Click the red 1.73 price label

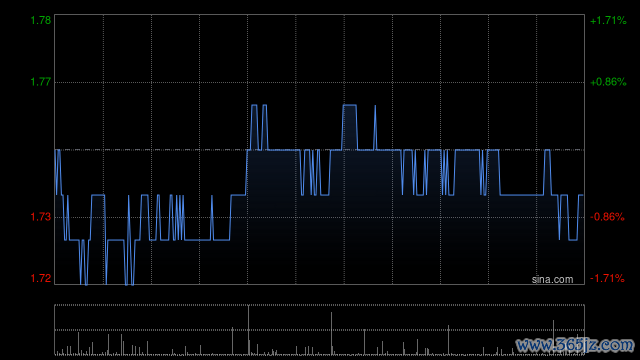[x=41, y=217]
